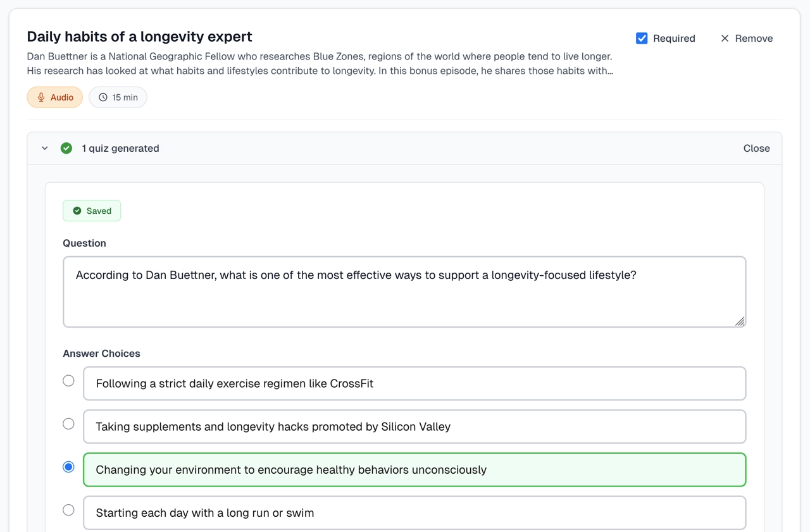The width and height of the screenshot is (810, 532).
Task: Click the X icon next to Remove
Action: coord(725,39)
